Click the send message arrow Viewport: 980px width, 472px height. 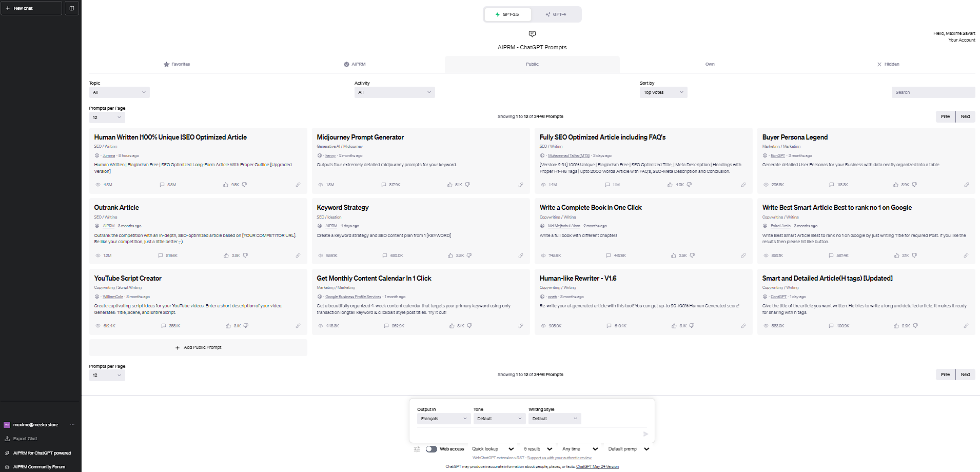click(645, 434)
